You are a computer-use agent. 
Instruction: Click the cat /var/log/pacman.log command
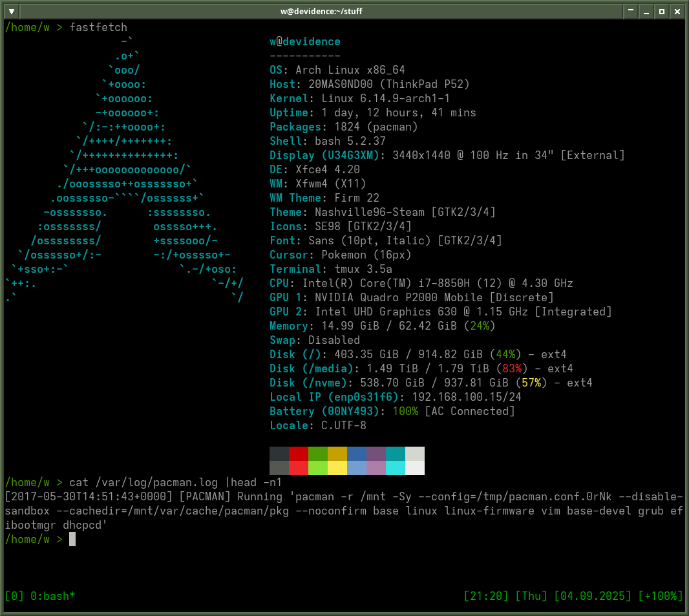click(x=175, y=482)
